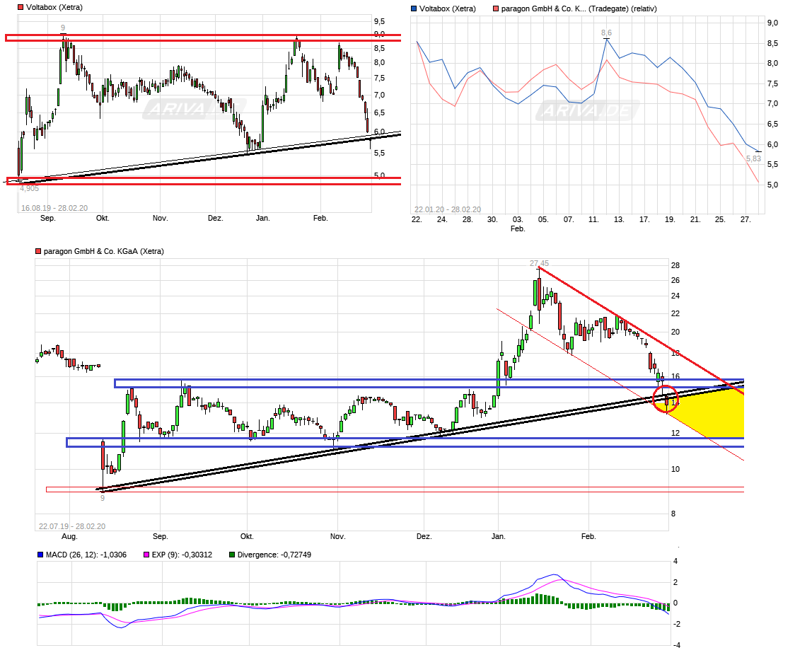Click the blue Voltabox legend square in comparison chart
The image size is (795, 672).
click(414, 8)
